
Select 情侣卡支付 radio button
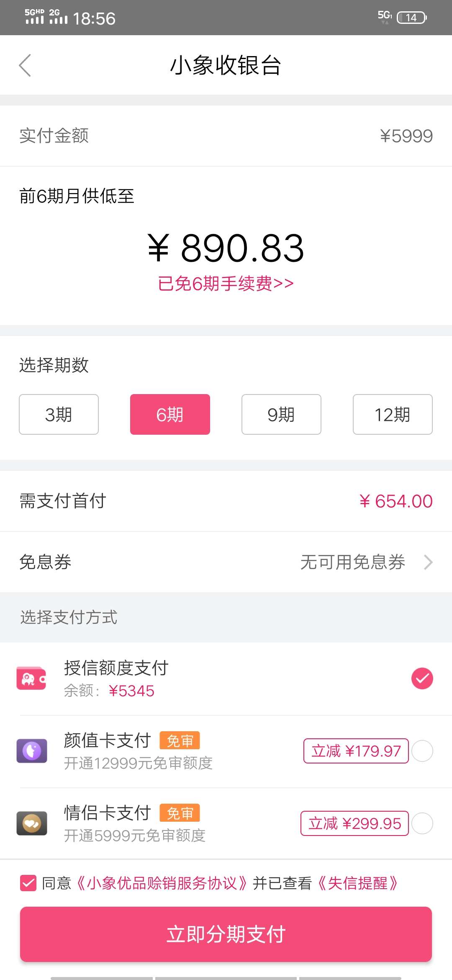tap(422, 823)
